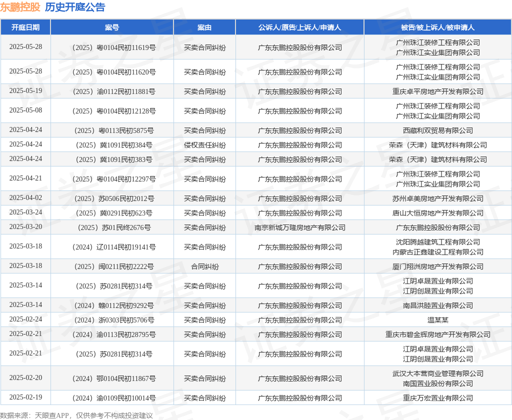
Task: Click defendant 南国置业股份有限公司
Action: (437, 383)
